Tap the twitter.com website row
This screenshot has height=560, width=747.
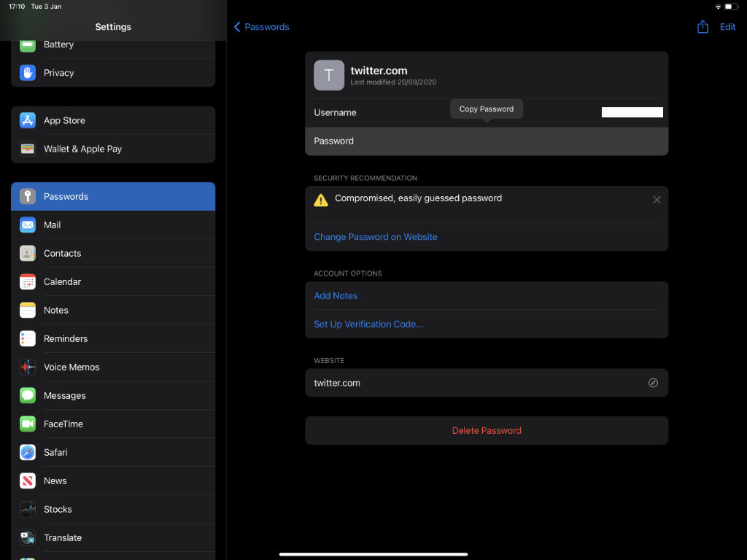tap(487, 383)
